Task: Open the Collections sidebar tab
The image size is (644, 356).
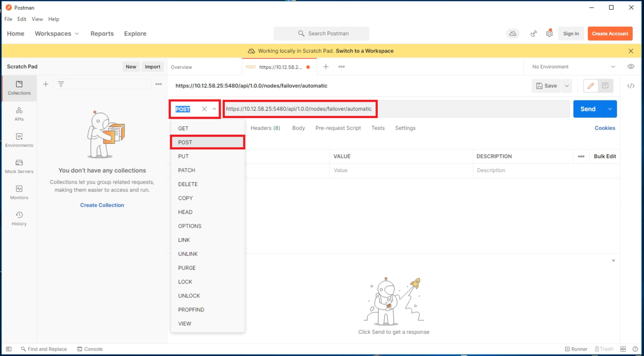Action: 19,88
